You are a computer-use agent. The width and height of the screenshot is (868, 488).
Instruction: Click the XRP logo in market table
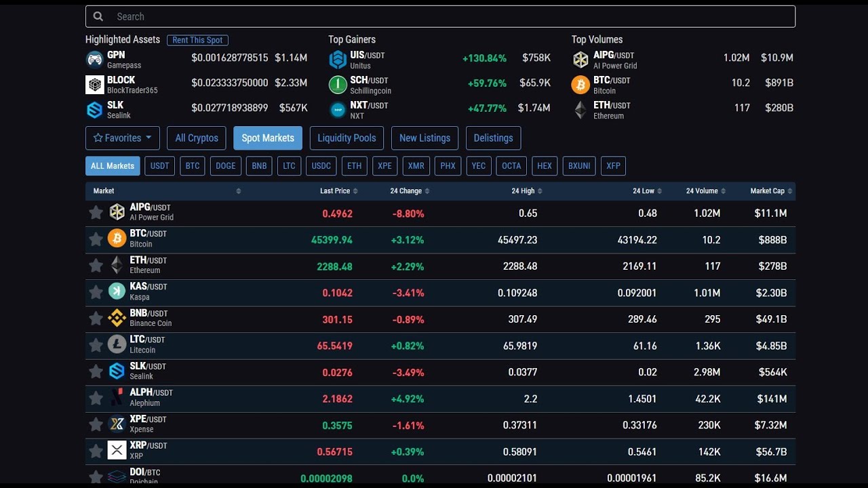[x=117, y=451]
